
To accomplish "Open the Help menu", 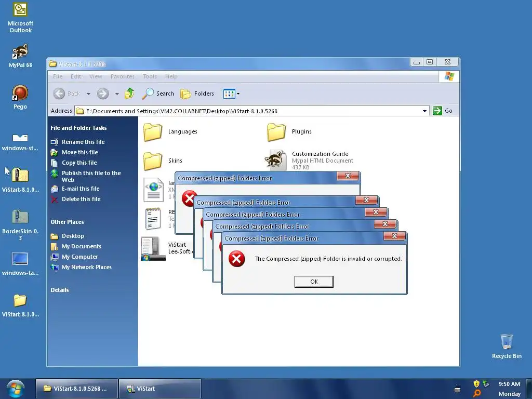I will click(171, 76).
